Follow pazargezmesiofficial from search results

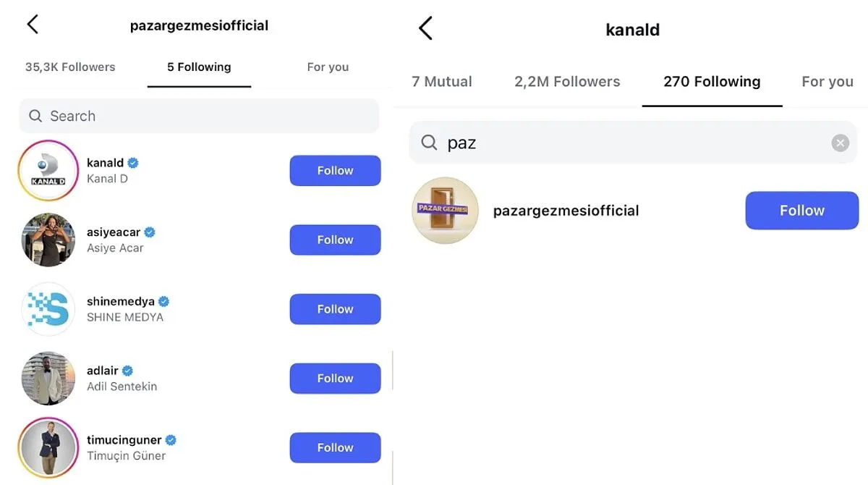[801, 211]
